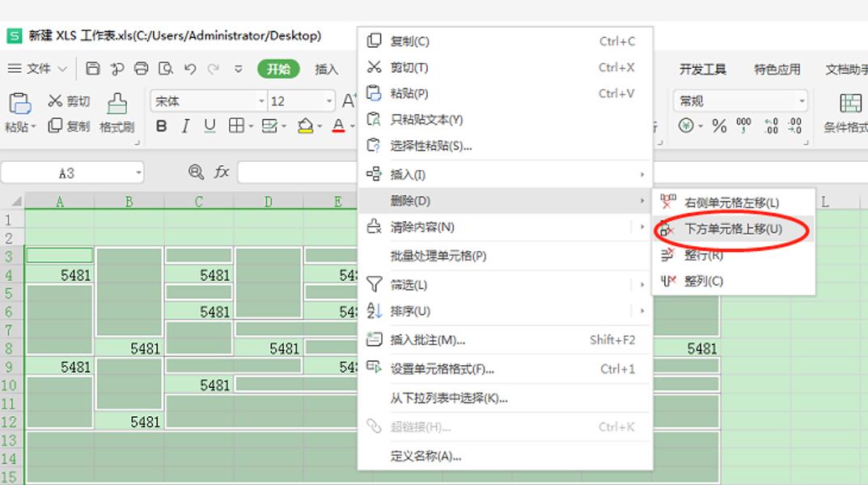868x485 pixels.
Task: Open the 常规 number format dropdown
Action: (x=739, y=100)
